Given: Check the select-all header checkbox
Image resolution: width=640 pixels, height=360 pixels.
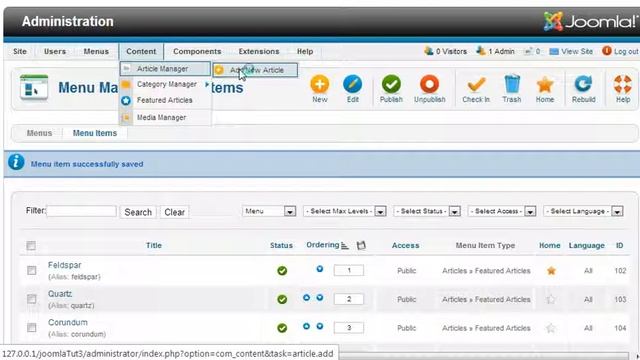Looking at the screenshot, I should click(31, 245).
